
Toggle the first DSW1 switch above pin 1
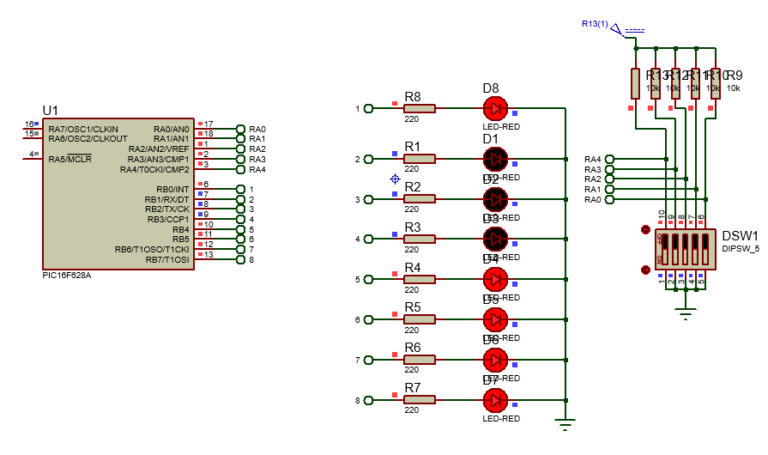pyautogui.click(x=665, y=249)
